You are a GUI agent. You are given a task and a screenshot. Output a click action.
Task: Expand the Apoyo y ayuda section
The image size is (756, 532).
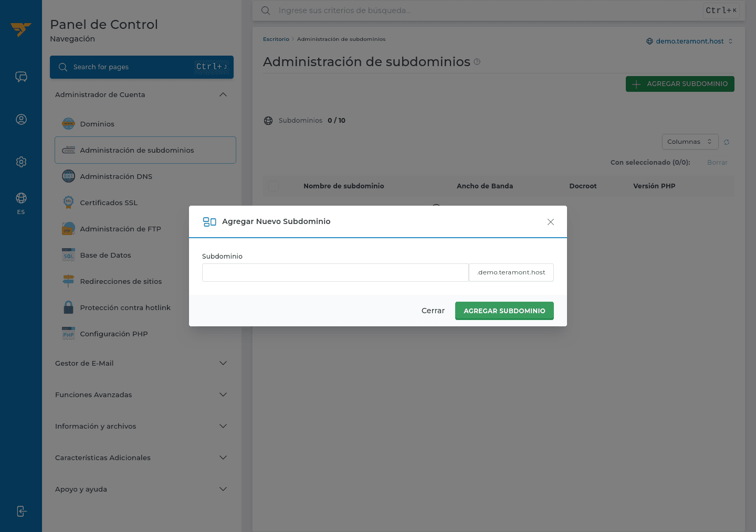223,489
